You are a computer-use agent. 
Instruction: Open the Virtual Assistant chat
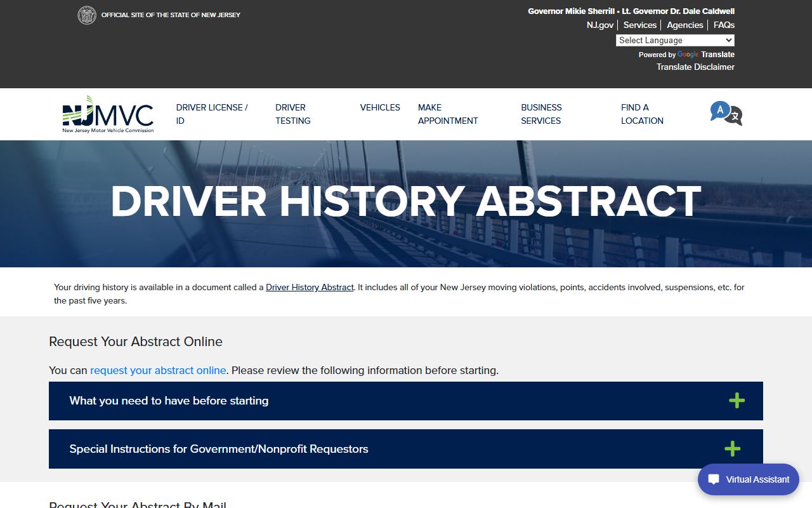749,479
